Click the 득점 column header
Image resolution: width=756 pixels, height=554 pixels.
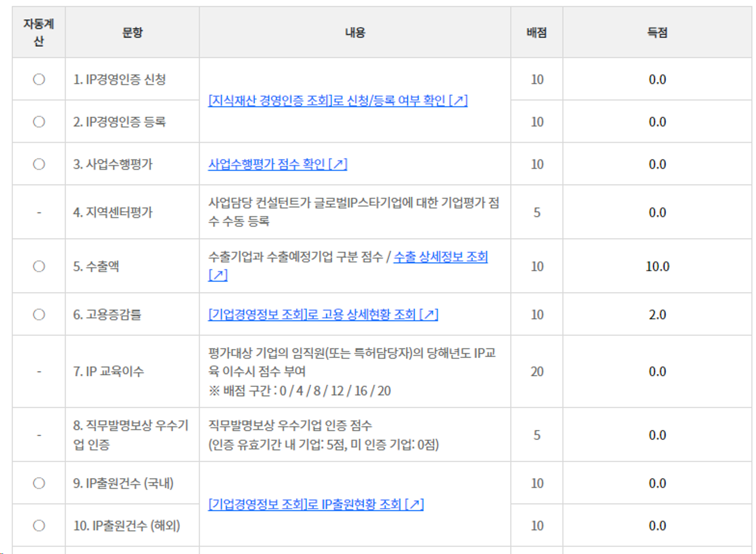point(657,33)
